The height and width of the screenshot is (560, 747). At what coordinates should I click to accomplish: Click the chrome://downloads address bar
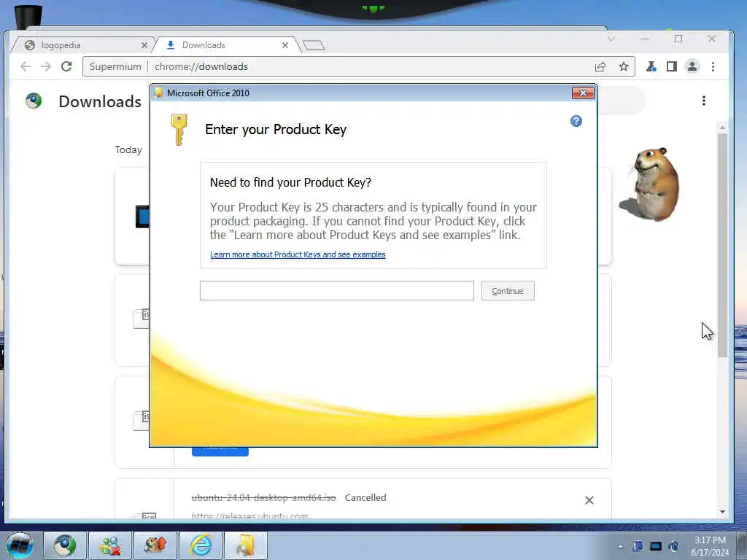[x=358, y=66]
